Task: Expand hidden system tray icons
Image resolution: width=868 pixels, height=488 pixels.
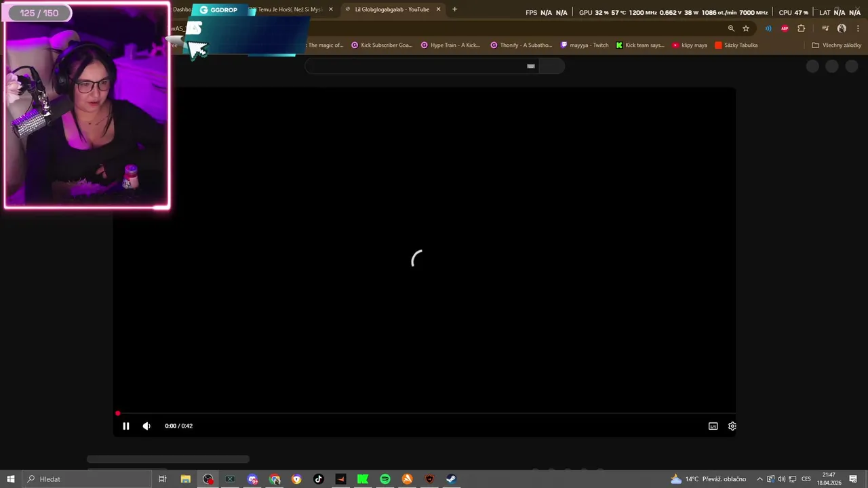Action: (759, 479)
